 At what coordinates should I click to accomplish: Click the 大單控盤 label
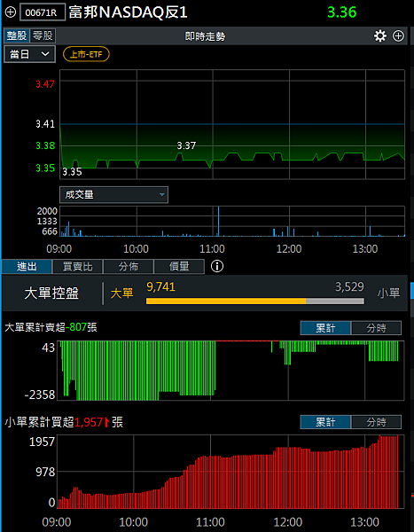(x=51, y=293)
